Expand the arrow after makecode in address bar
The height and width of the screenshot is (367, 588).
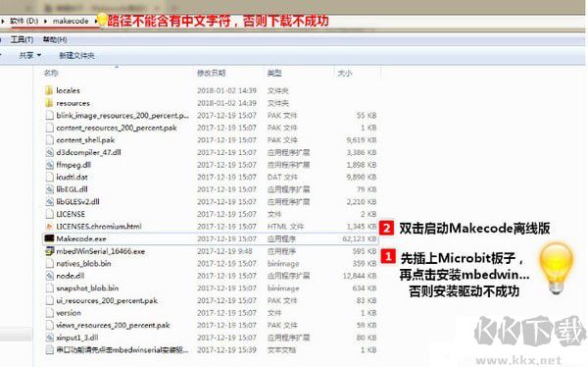[96, 21]
